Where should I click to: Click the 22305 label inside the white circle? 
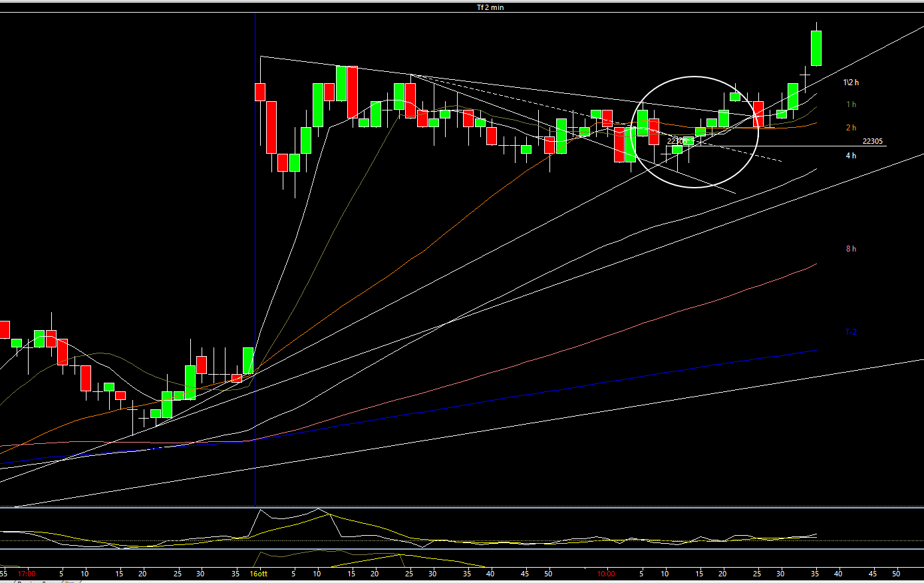click(677, 141)
